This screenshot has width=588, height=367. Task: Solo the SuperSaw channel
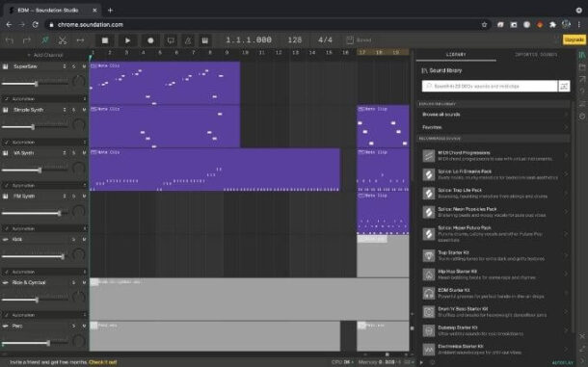pyautogui.click(x=74, y=66)
